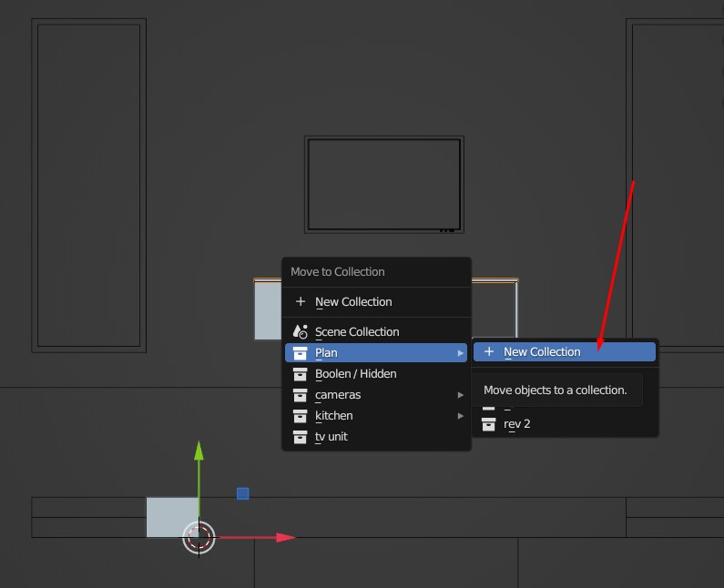
Task: Select the gray box beside the gizmo
Action: tap(171, 516)
